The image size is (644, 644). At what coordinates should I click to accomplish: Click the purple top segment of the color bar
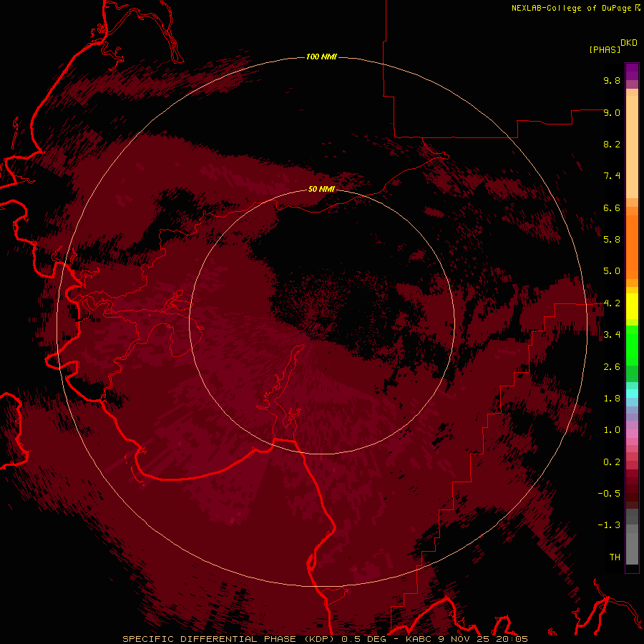coord(632,72)
